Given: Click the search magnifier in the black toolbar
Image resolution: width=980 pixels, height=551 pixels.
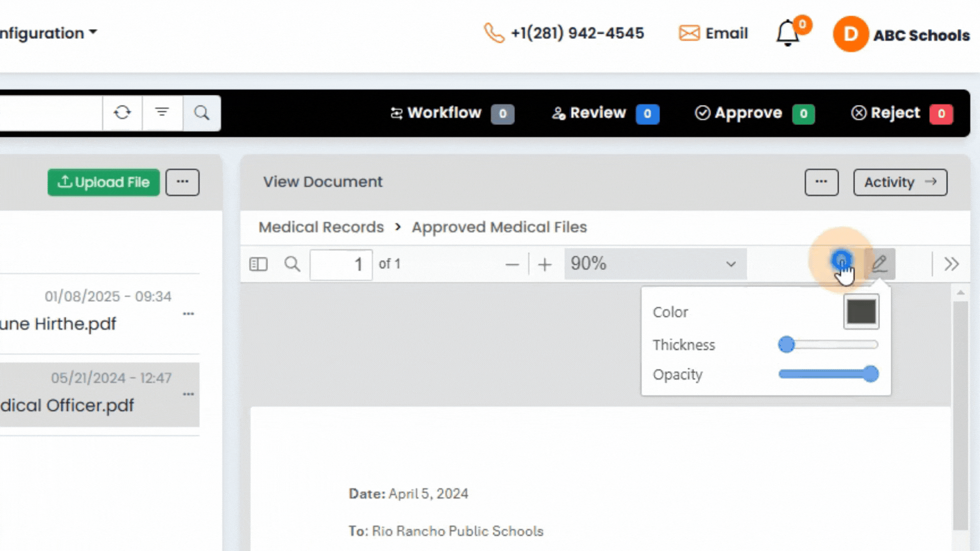Looking at the screenshot, I should tap(202, 113).
